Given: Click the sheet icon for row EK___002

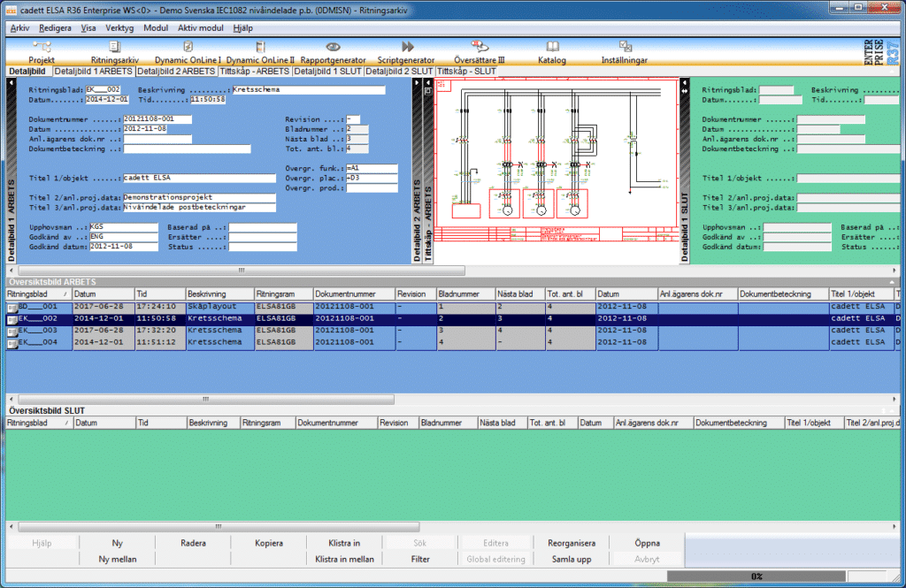Looking at the screenshot, I should click(x=12, y=319).
